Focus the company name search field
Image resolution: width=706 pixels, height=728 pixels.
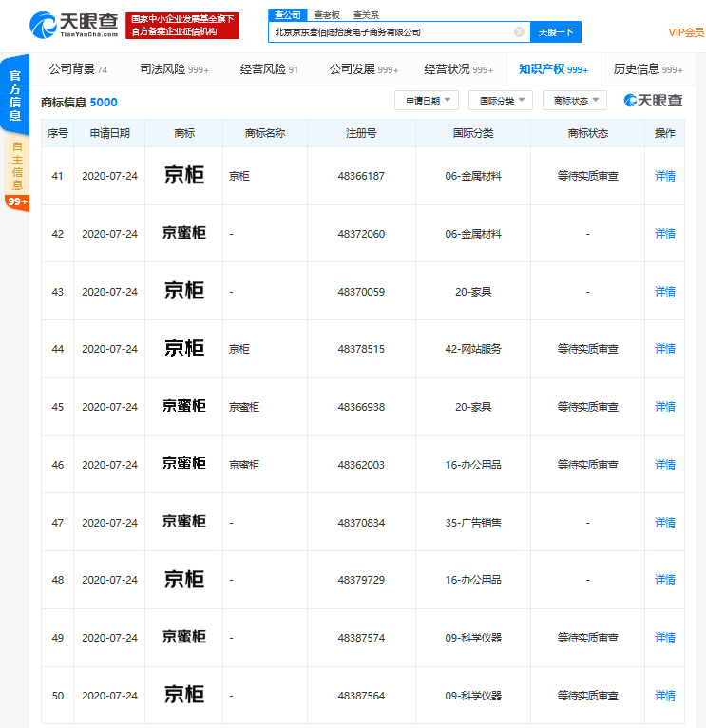pos(399,32)
